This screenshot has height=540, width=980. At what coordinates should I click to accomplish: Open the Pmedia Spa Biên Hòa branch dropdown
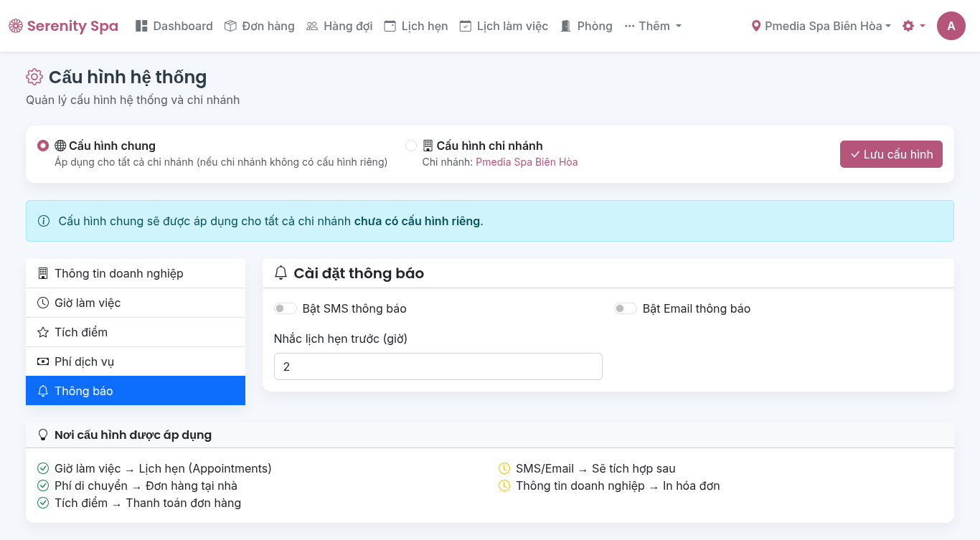click(821, 26)
